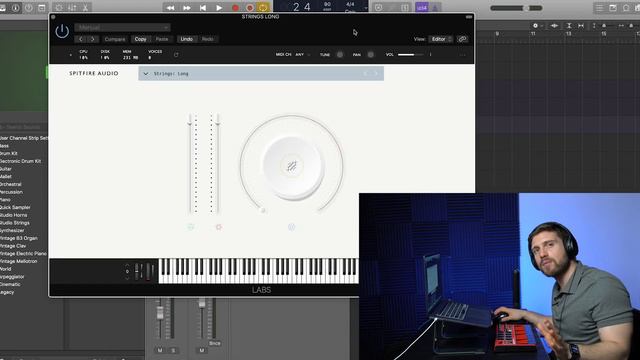Click the Go to Beginning transport button
The image size is (640, 360).
[x=202, y=7]
